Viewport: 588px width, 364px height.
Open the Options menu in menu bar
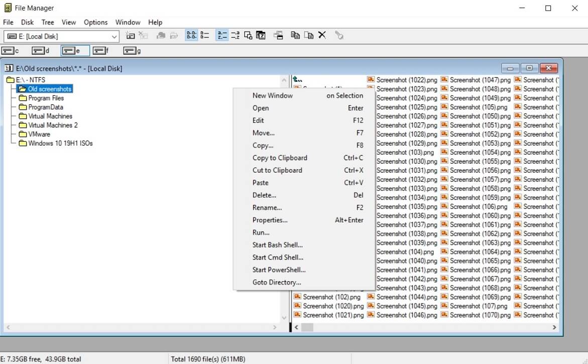[95, 22]
